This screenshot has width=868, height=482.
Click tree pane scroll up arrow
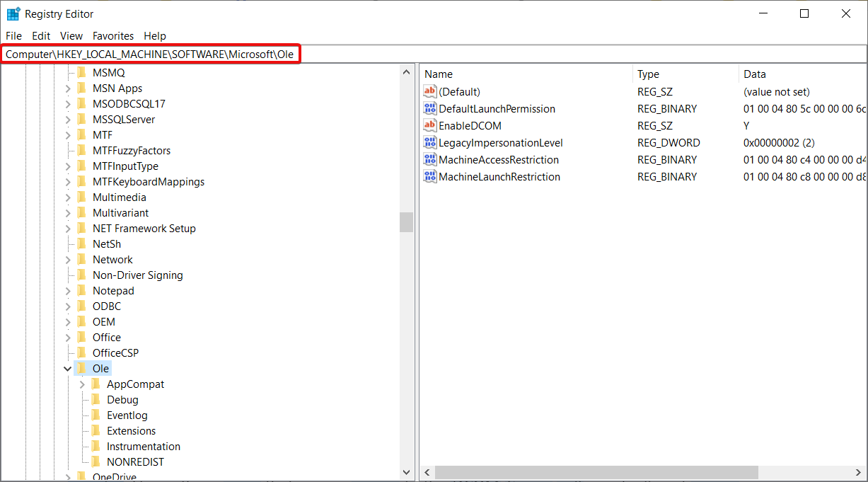[406, 72]
